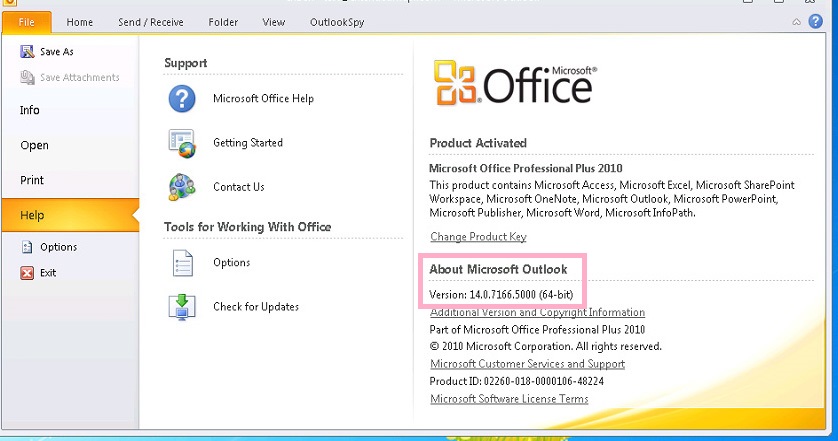
Task: Choose Exit label in sidebar
Action: pyautogui.click(x=48, y=273)
